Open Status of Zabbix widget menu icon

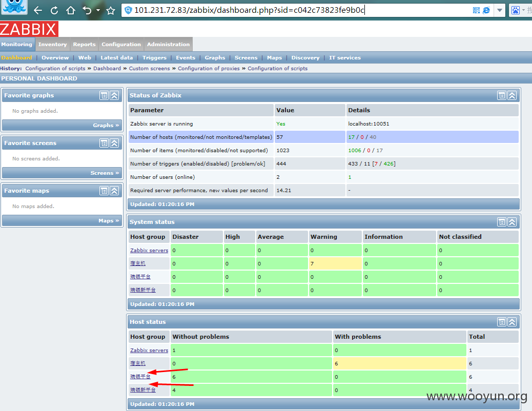point(502,95)
